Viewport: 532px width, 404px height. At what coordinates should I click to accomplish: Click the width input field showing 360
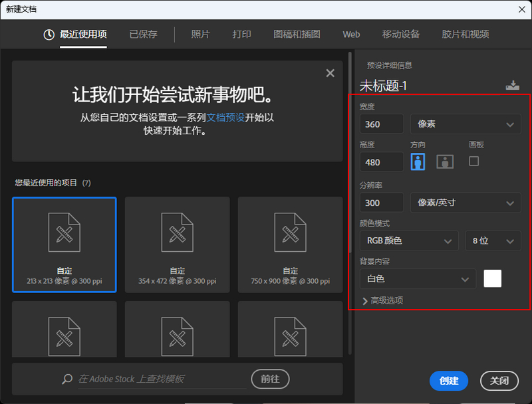click(x=381, y=124)
